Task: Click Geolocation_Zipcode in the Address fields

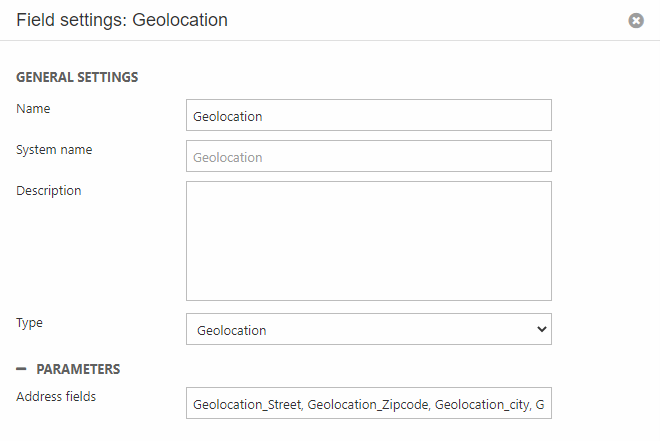Action: (366, 404)
